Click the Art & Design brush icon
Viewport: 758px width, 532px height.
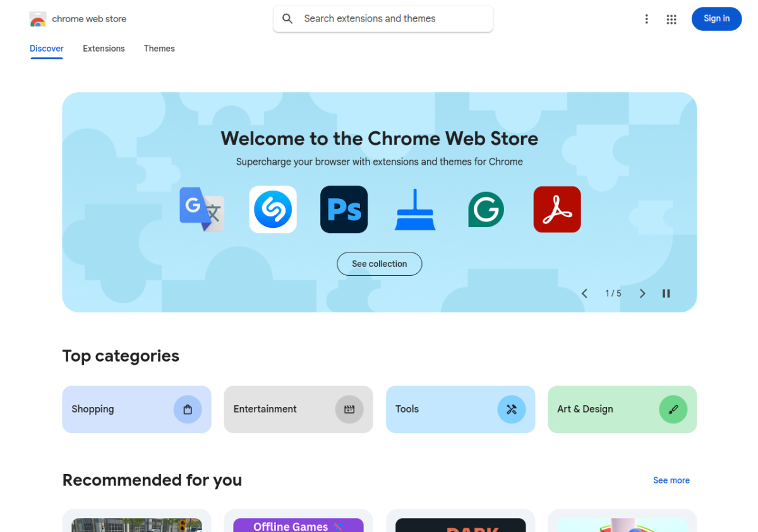pos(673,410)
